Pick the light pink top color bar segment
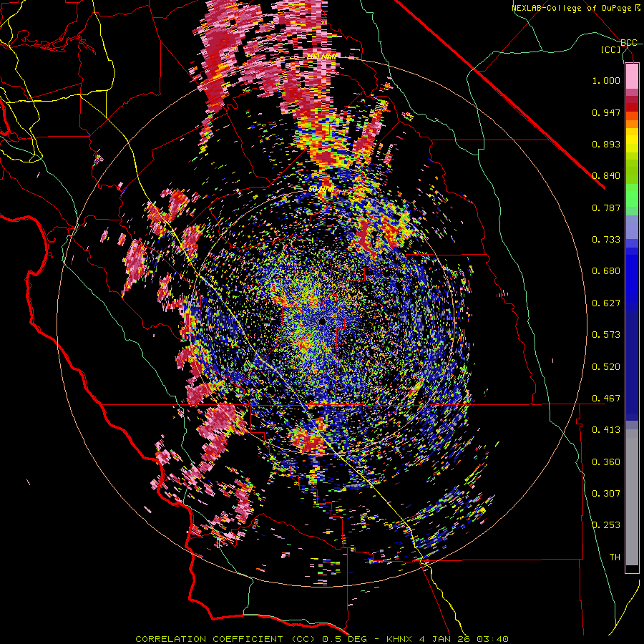Screen dimensions: 644x644 coord(632,77)
